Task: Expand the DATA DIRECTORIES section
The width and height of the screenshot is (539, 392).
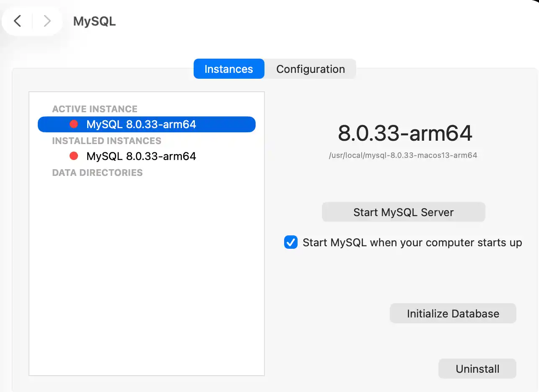Action: [97, 172]
